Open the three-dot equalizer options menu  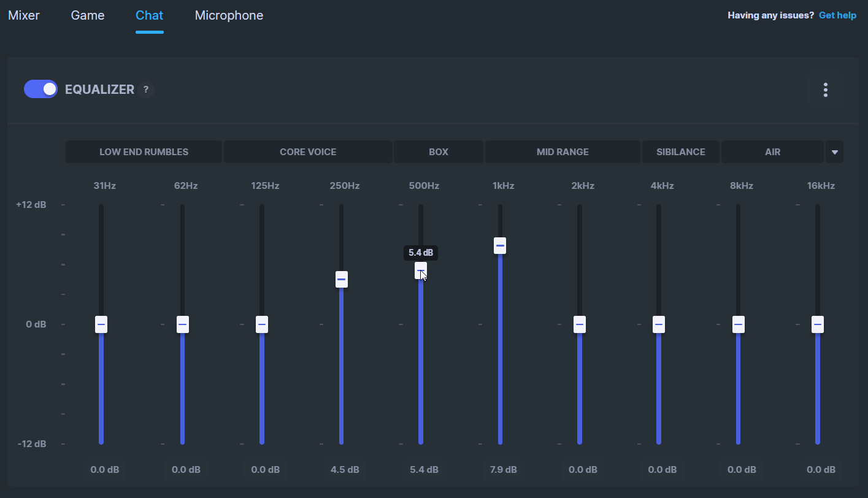pos(825,90)
